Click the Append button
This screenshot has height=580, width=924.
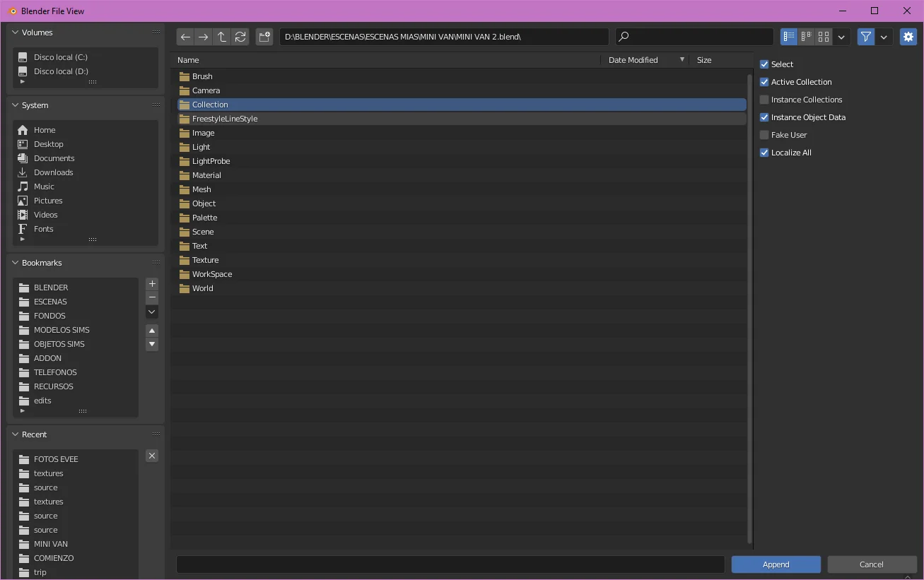776,564
